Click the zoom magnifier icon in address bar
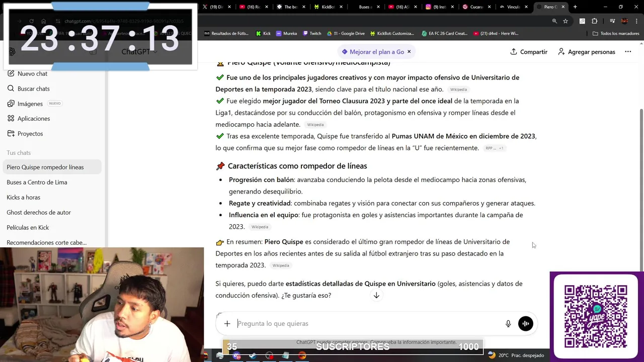Viewport: 644px width, 362px height. pos(554,21)
